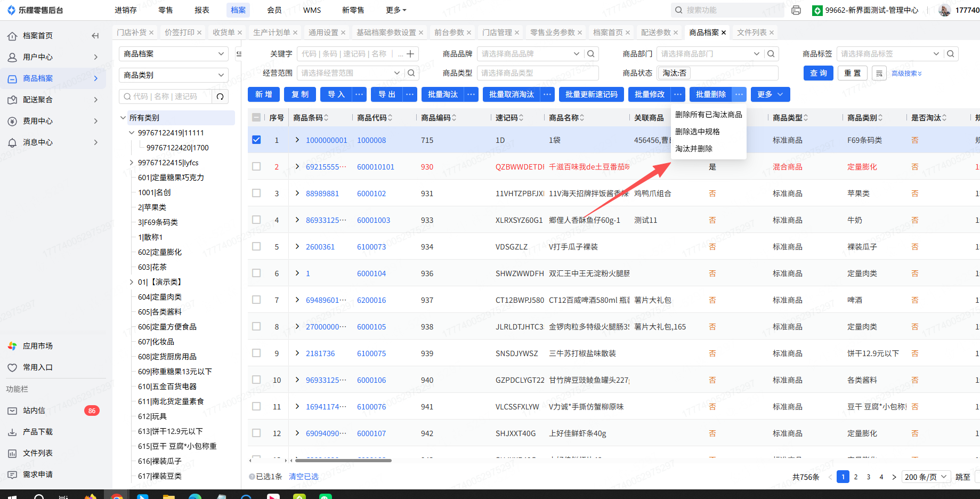Check the row 7 checkbox for CT12百威啤酒

point(256,300)
